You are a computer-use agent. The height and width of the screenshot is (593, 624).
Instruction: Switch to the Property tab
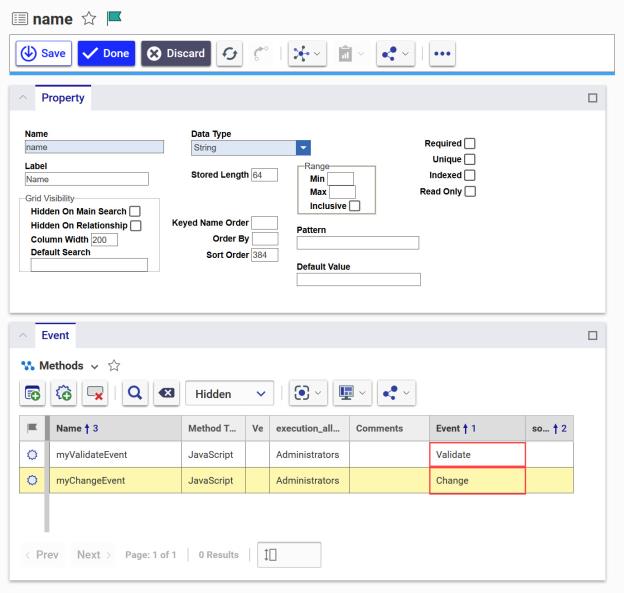pos(63,98)
